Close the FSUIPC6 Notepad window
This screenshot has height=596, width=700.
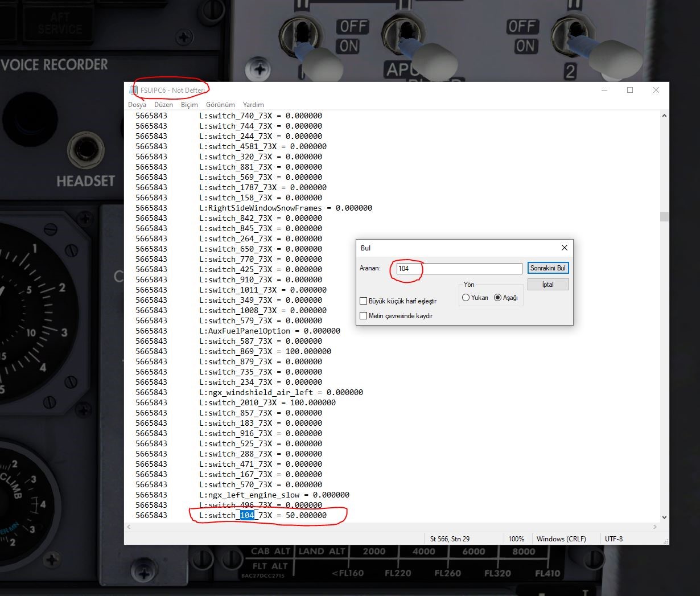coord(656,90)
